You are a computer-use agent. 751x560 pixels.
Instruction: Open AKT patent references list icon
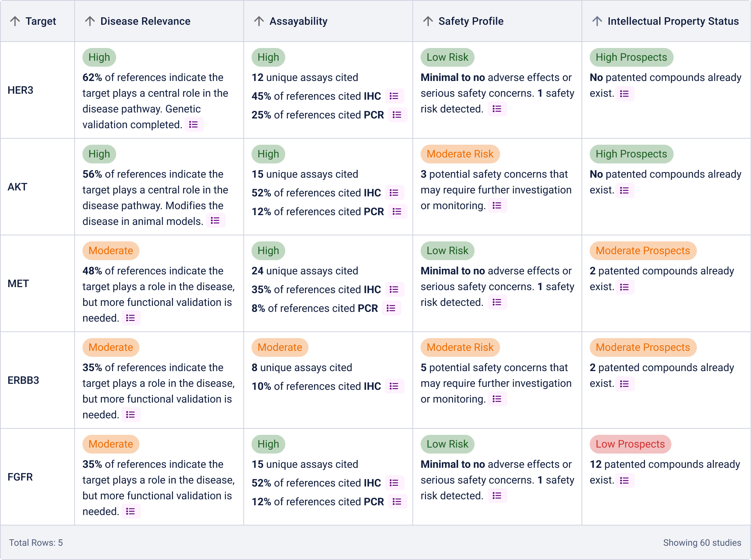pyautogui.click(x=625, y=190)
